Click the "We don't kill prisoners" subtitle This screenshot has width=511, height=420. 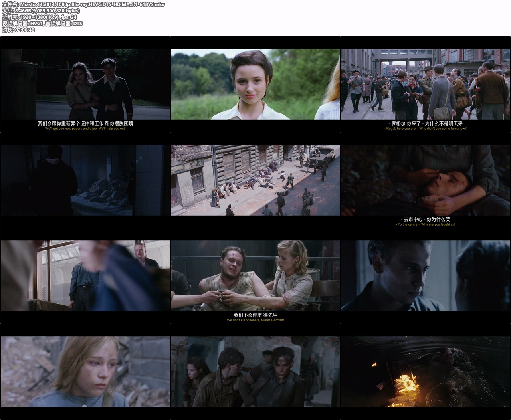[x=255, y=320]
